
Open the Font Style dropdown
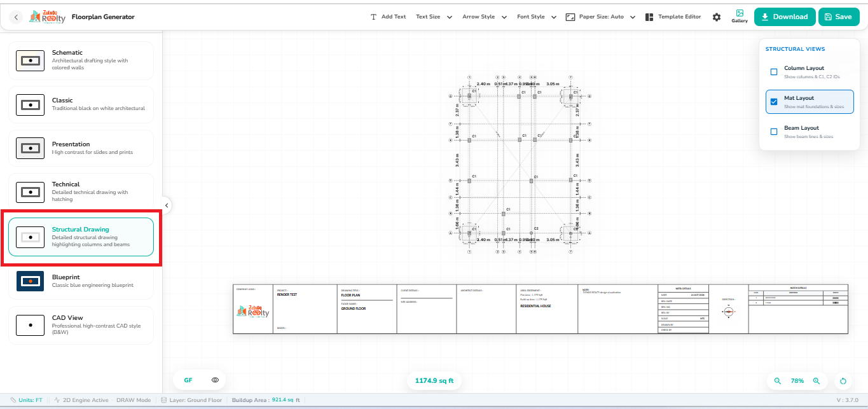(537, 17)
